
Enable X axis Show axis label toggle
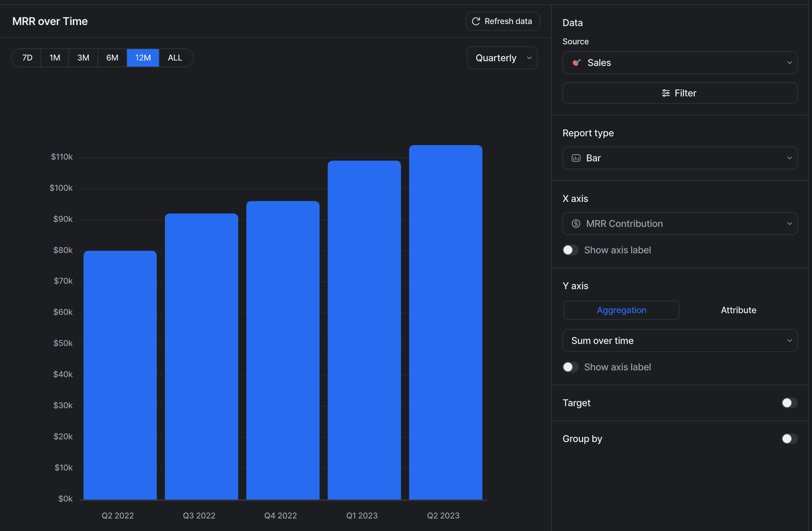pos(570,250)
